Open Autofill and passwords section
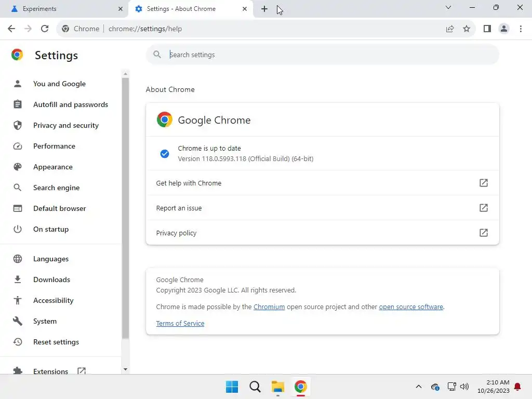Viewport: 532px width, 399px height. tap(71, 104)
